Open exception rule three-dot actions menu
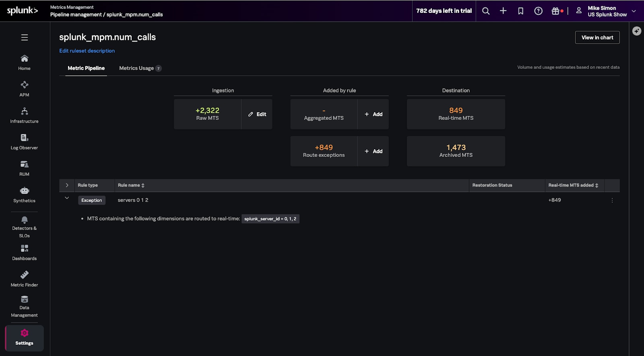This screenshot has height=356, width=644. [x=612, y=200]
